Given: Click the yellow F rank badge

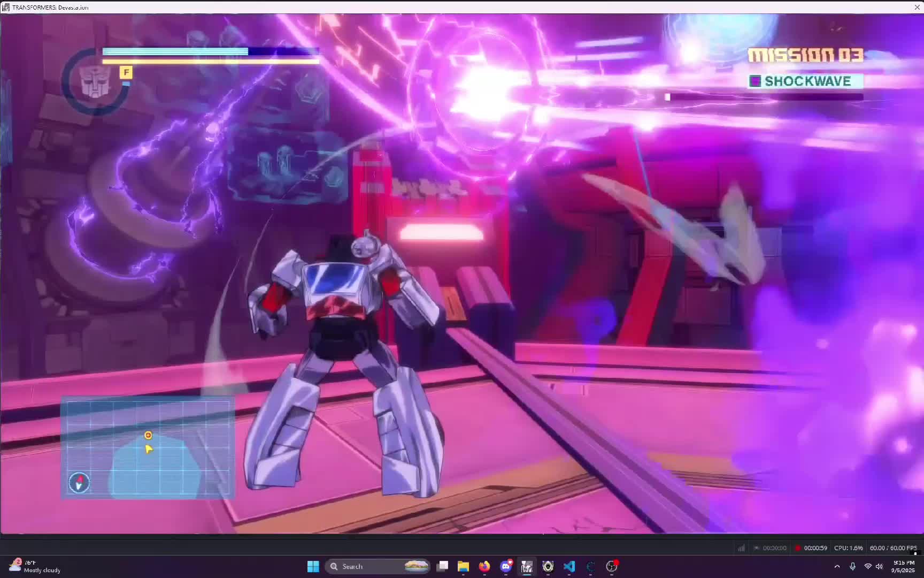Looking at the screenshot, I should 126,72.
